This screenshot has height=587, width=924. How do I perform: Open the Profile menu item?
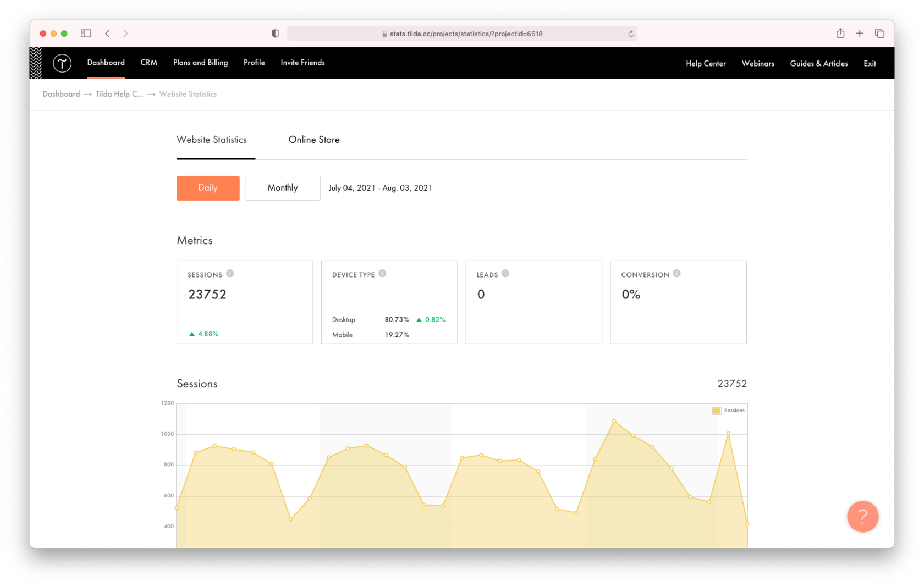[254, 63]
